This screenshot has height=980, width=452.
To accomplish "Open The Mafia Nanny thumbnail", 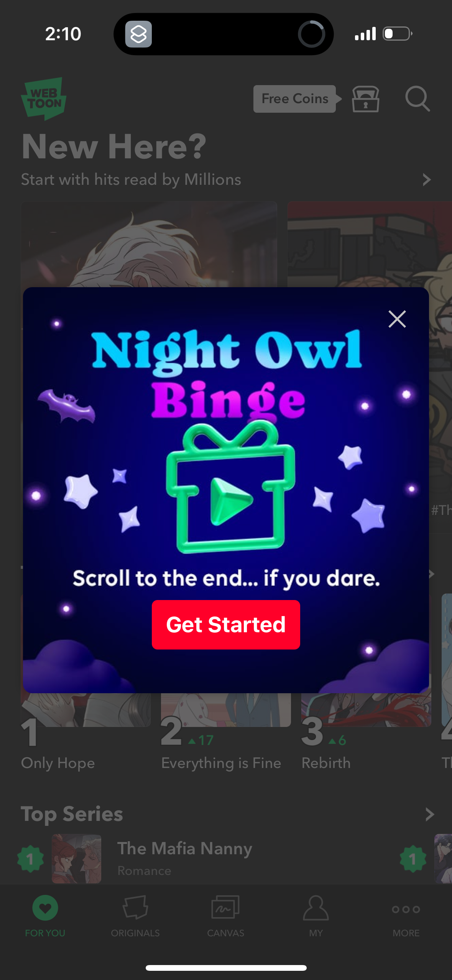I will pyautogui.click(x=77, y=859).
